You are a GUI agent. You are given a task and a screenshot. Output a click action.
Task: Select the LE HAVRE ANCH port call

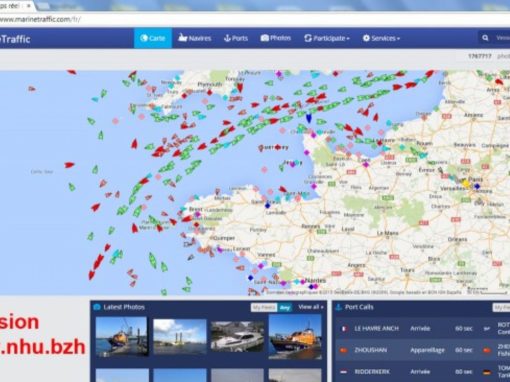click(376, 328)
